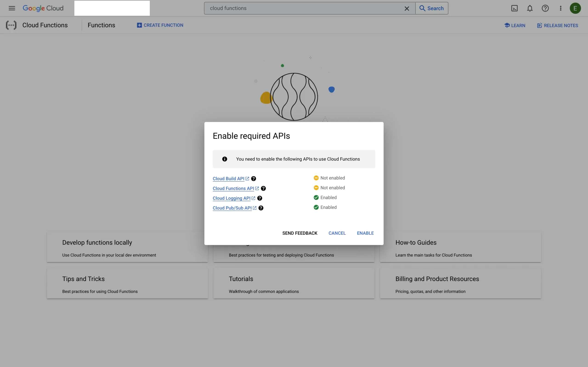Click the Cloud Functions logo icon
This screenshot has width=588, height=367.
tap(11, 25)
